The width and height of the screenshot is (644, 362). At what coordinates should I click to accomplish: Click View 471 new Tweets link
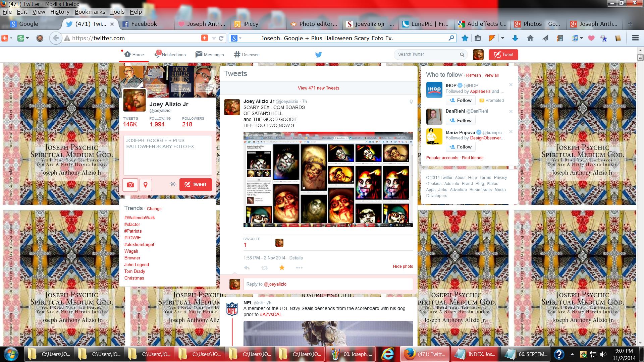click(x=318, y=88)
